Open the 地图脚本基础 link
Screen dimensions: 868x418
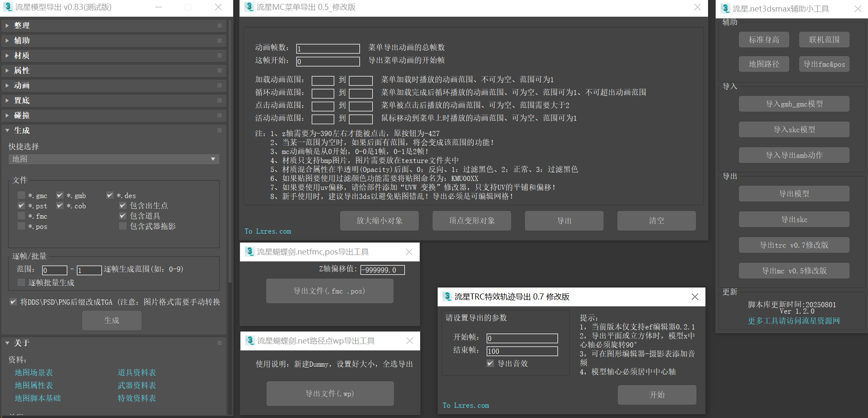click(x=38, y=398)
